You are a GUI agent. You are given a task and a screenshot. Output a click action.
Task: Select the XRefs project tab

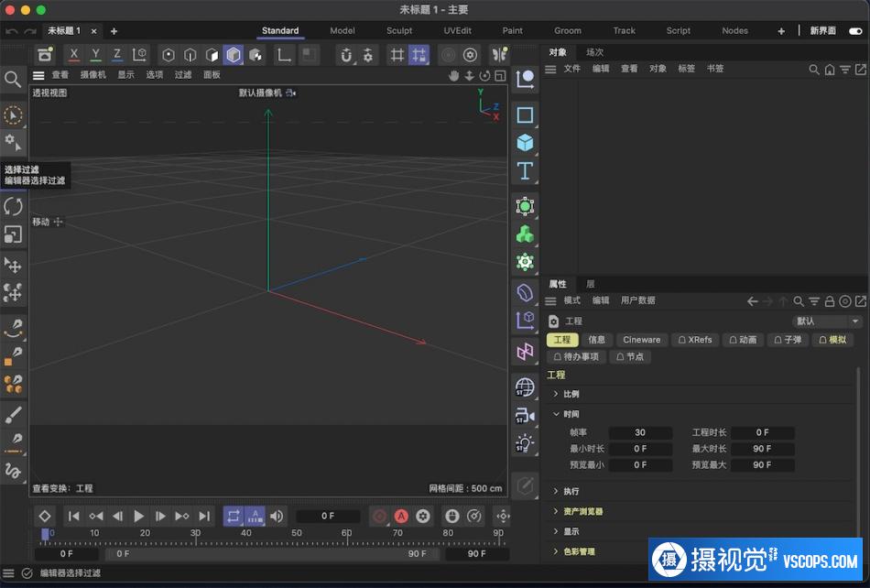pyautogui.click(x=695, y=340)
